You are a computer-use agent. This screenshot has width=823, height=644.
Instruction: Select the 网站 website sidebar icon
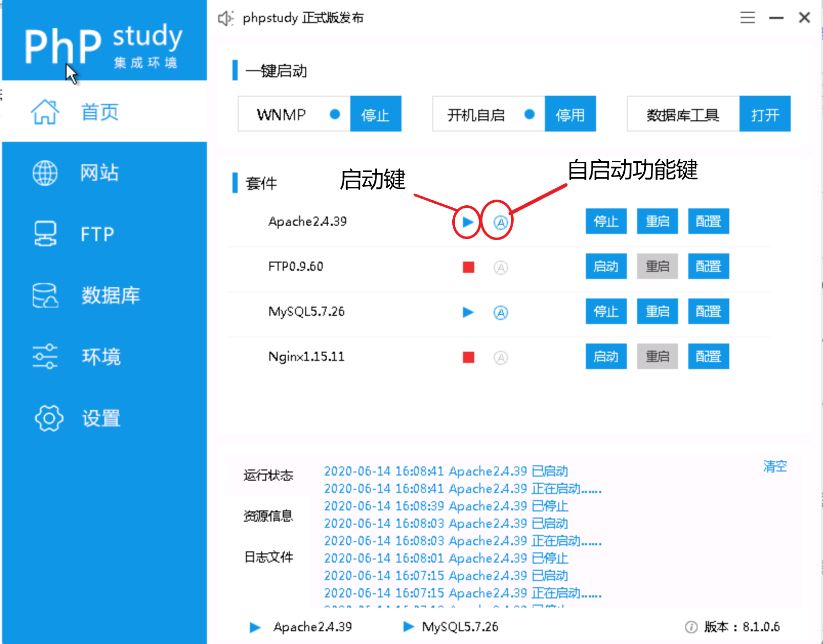(x=45, y=173)
